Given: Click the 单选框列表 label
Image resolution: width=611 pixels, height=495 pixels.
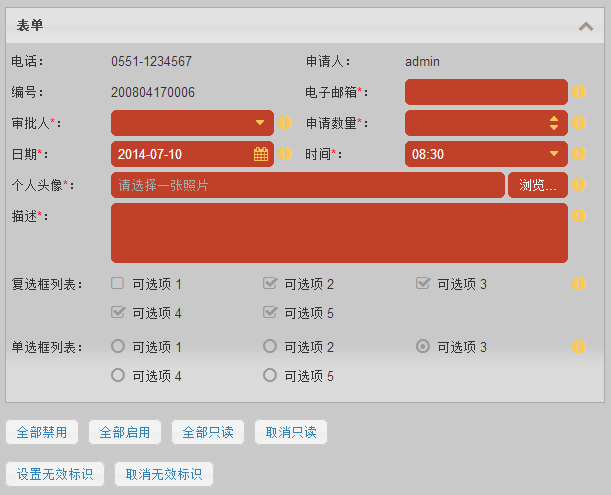Looking at the screenshot, I should [47, 347].
